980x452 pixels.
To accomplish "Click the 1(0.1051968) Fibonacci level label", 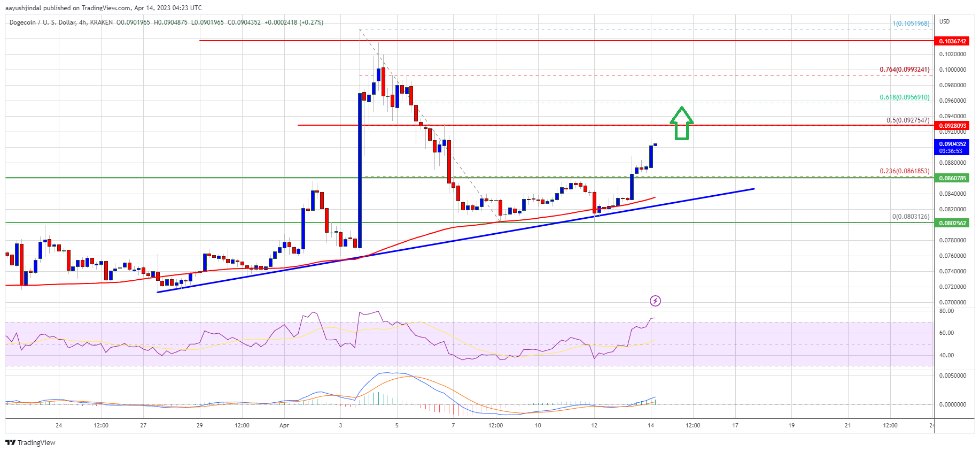I will pos(911,24).
